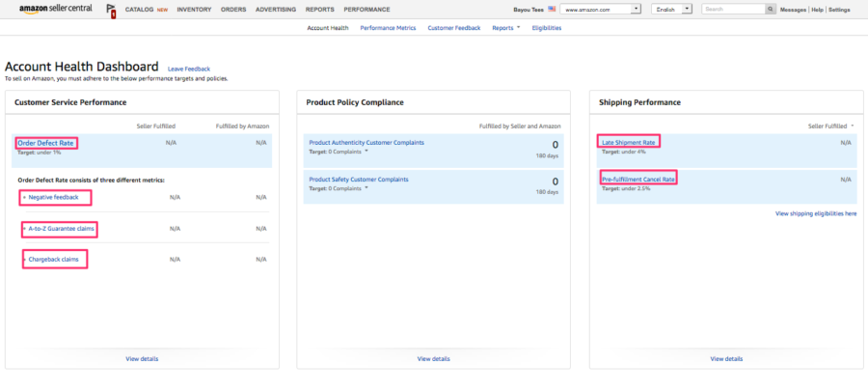Open the Negative feedback link
Screen dimensions: 868x391
[54, 197]
